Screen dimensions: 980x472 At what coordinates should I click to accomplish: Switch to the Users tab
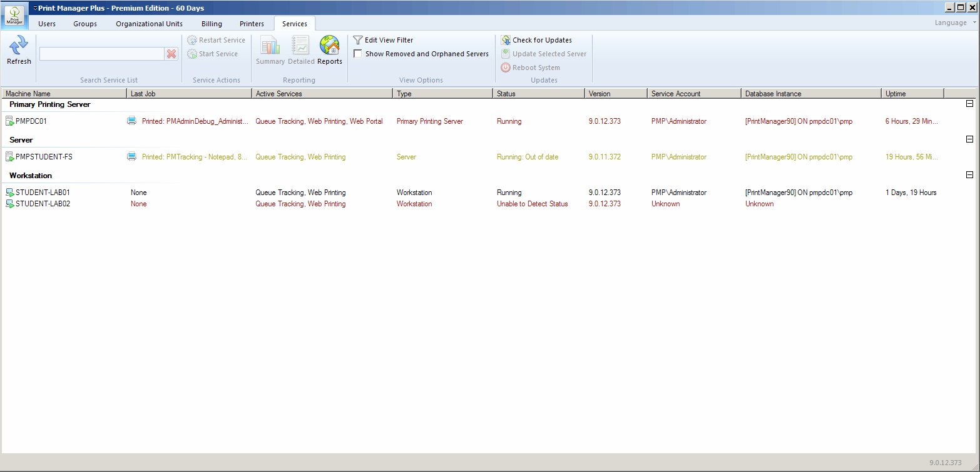(x=47, y=24)
